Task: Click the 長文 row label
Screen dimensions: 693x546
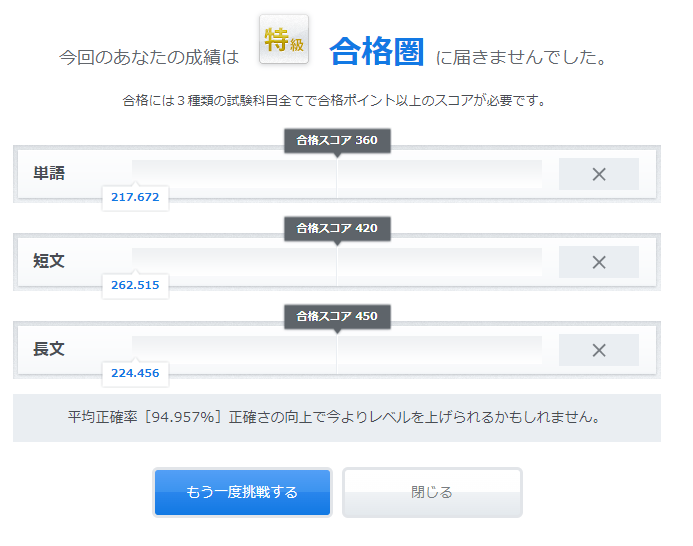Action: coord(49,349)
